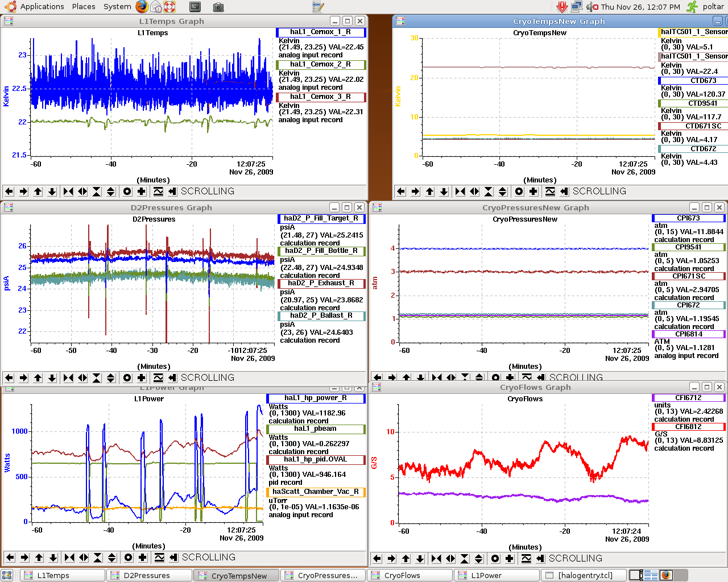Image resolution: width=728 pixels, height=582 pixels.
Task: Toggle scrolling mode arrow in L1Temps toolbar
Action: [172, 192]
